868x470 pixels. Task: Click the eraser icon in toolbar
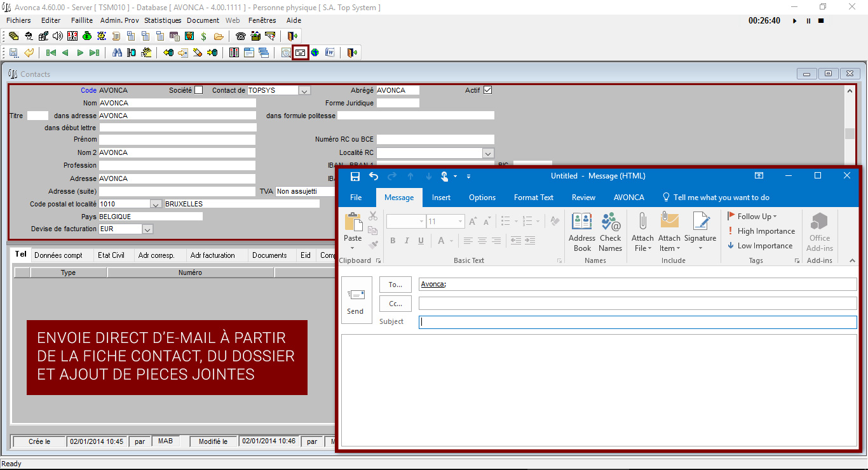[197, 53]
